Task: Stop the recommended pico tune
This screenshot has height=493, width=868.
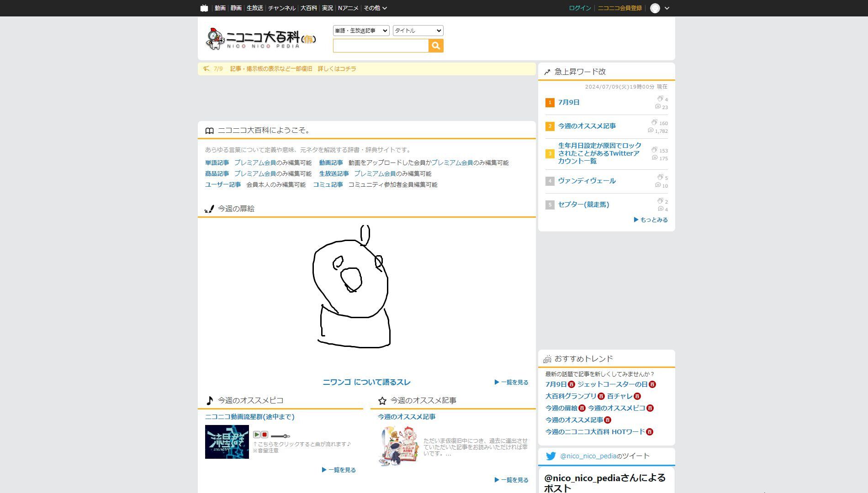Action: point(265,435)
